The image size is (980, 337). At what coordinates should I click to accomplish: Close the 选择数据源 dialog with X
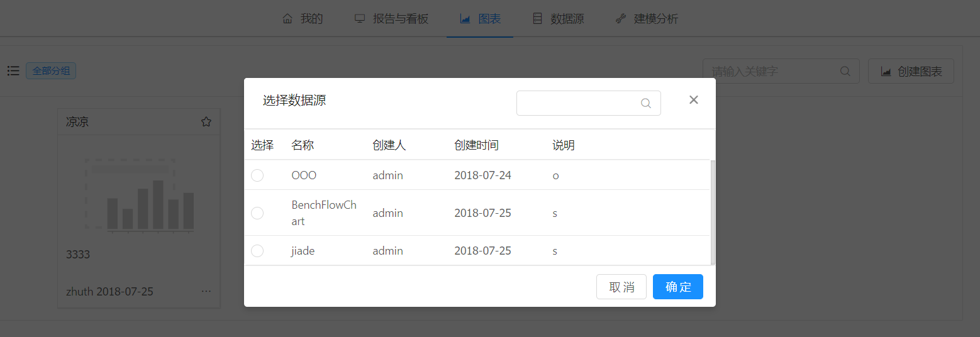[x=693, y=100]
